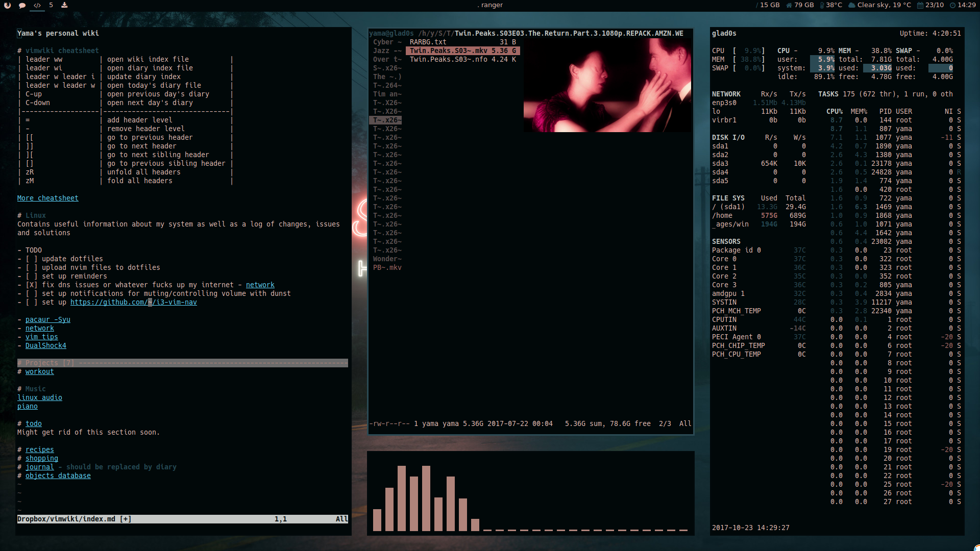Open the 'pacaur -Syu' wiki link

click(48, 319)
